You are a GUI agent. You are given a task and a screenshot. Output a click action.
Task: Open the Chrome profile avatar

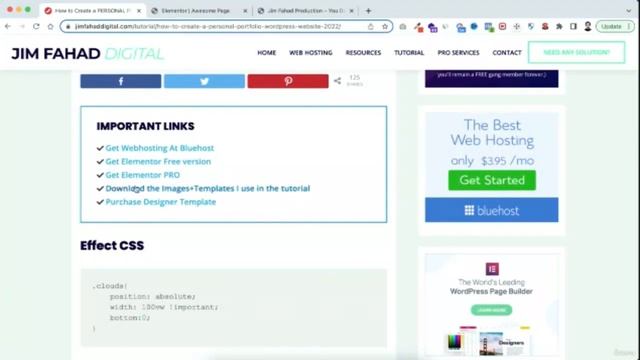click(588, 27)
